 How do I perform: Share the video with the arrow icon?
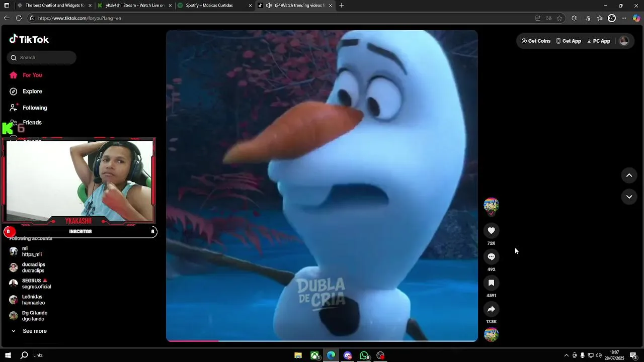click(491, 309)
